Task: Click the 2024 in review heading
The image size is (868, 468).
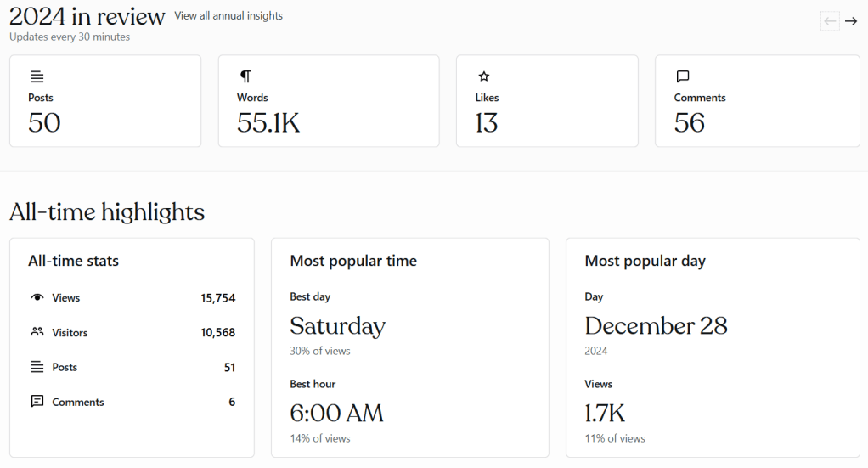Action: click(87, 16)
